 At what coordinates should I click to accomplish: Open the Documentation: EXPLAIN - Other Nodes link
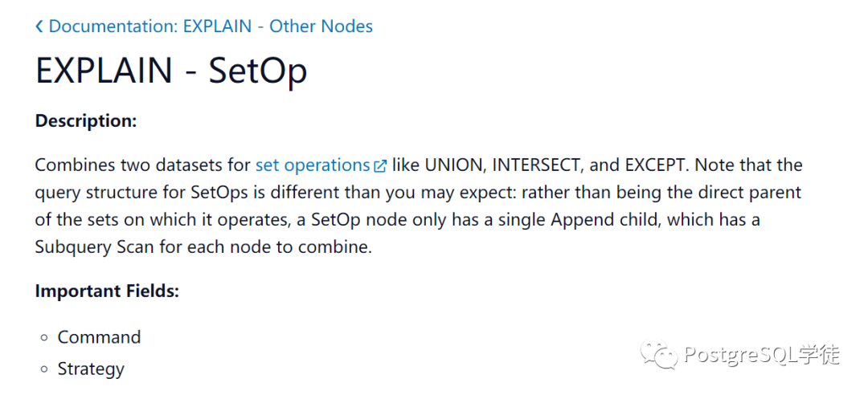pos(211,26)
